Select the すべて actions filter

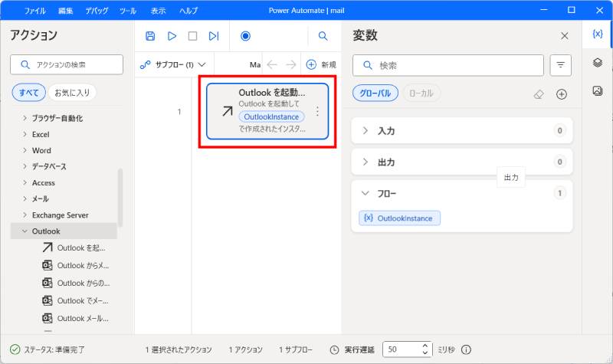(x=29, y=93)
